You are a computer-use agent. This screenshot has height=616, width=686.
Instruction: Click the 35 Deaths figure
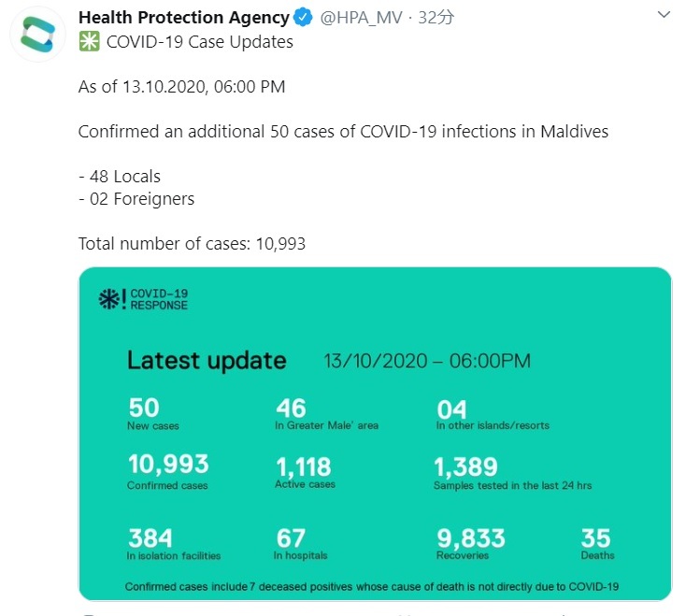[x=597, y=543]
